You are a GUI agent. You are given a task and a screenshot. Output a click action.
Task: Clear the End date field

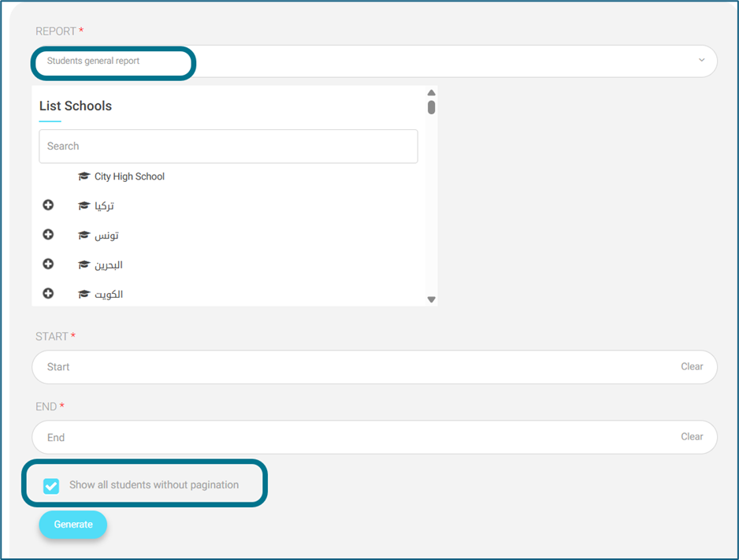[692, 436]
